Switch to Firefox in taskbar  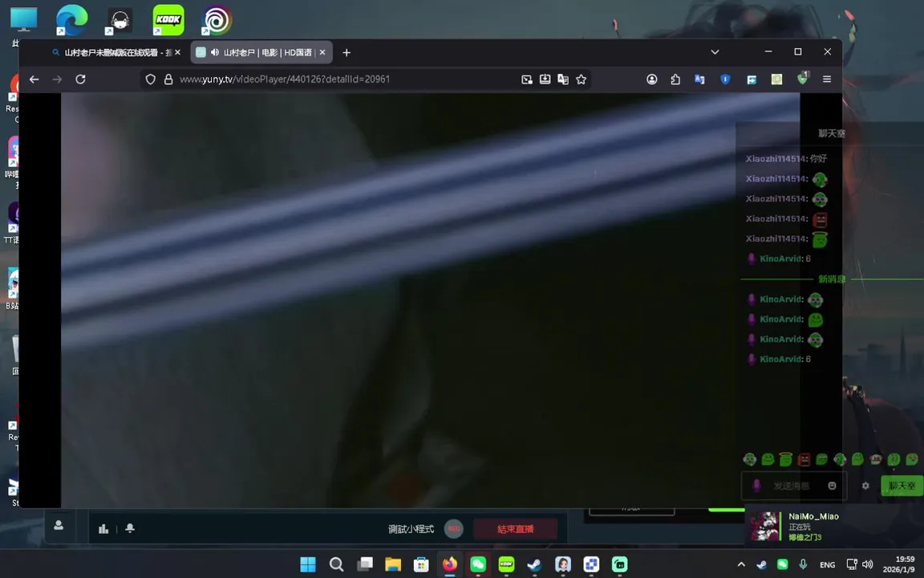[x=450, y=564]
